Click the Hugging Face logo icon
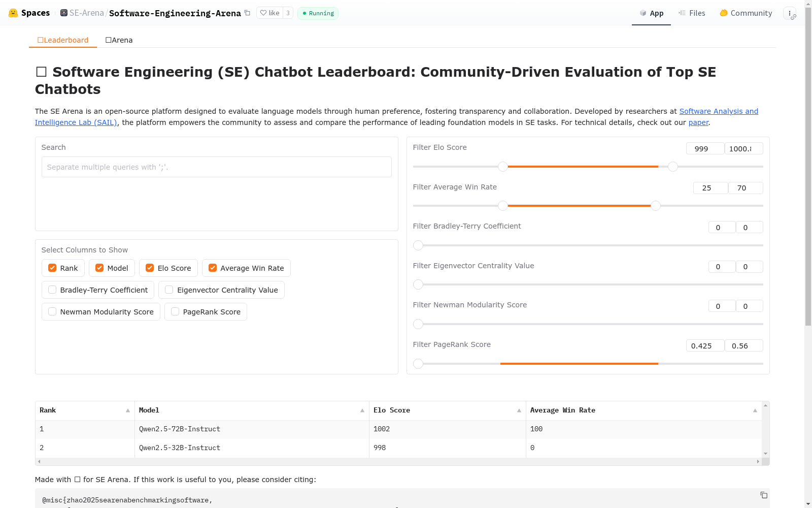The height and width of the screenshot is (508, 812). tap(13, 13)
